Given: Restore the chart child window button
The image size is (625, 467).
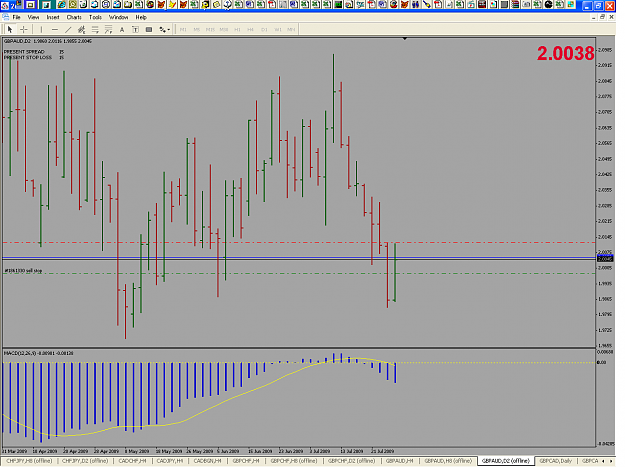Looking at the screenshot, I should [x=602, y=17].
